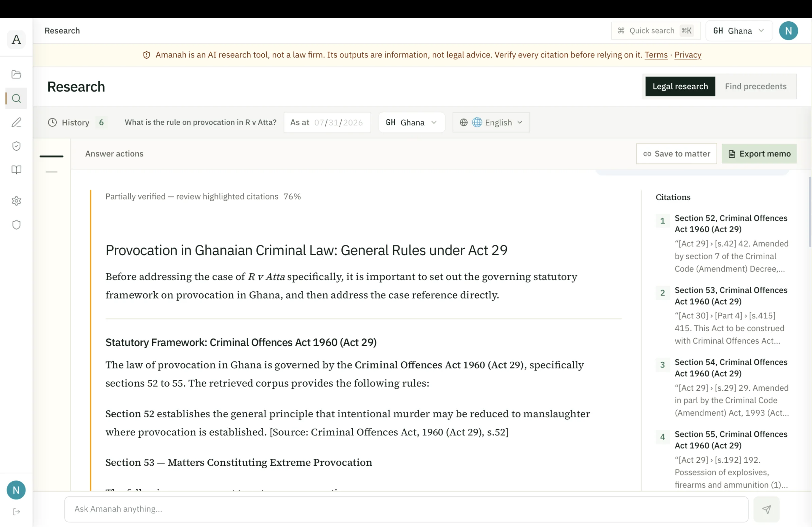Click the As at date field
The height and width of the screenshot is (527, 812).
tap(327, 122)
